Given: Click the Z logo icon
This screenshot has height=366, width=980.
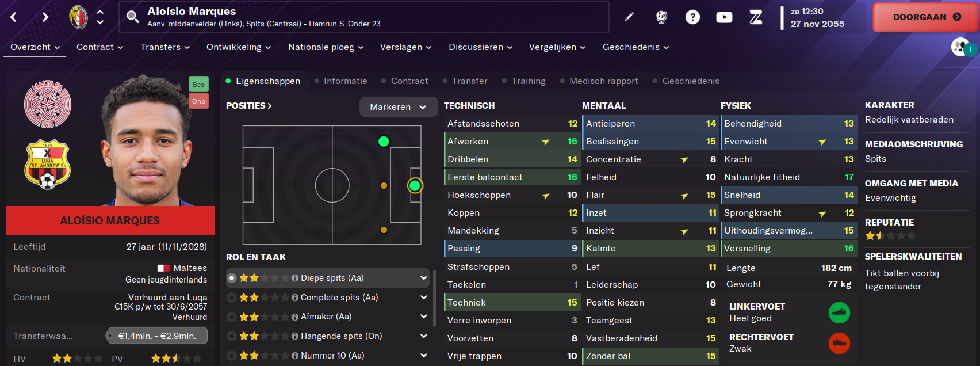Looking at the screenshot, I should [756, 17].
